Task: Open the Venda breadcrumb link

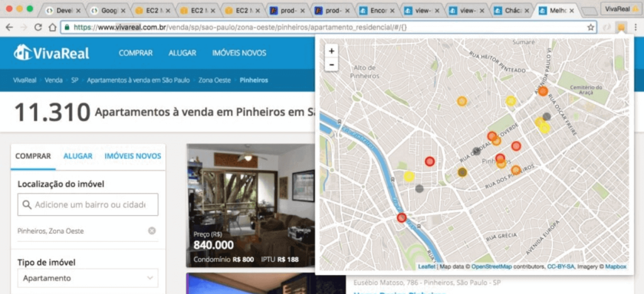Action: pyautogui.click(x=53, y=80)
